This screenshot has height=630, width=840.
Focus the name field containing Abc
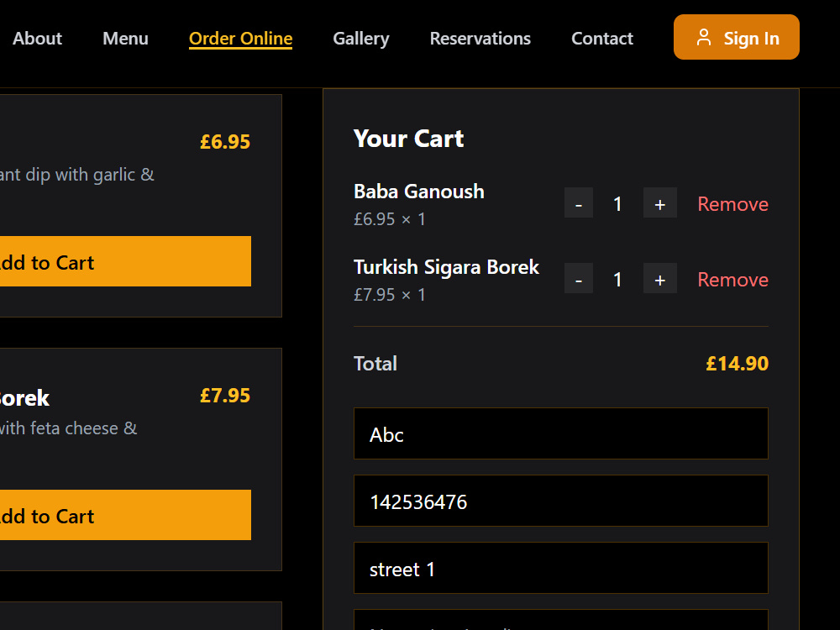click(x=561, y=434)
